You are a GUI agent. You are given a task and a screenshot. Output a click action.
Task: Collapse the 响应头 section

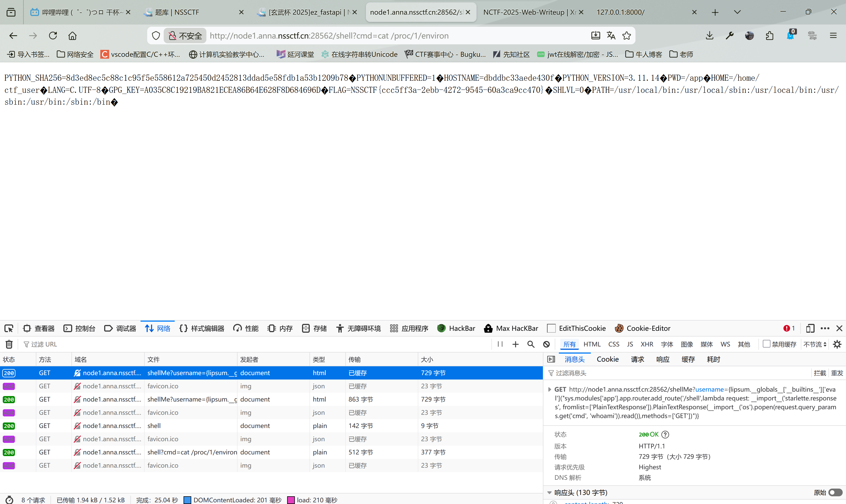click(x=549, y=492)
